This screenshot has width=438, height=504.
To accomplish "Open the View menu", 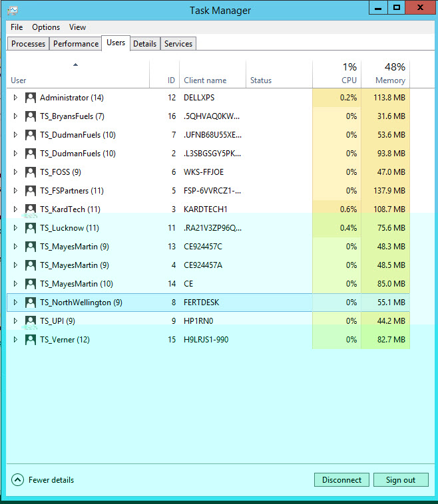I will [x=77, y=27].
